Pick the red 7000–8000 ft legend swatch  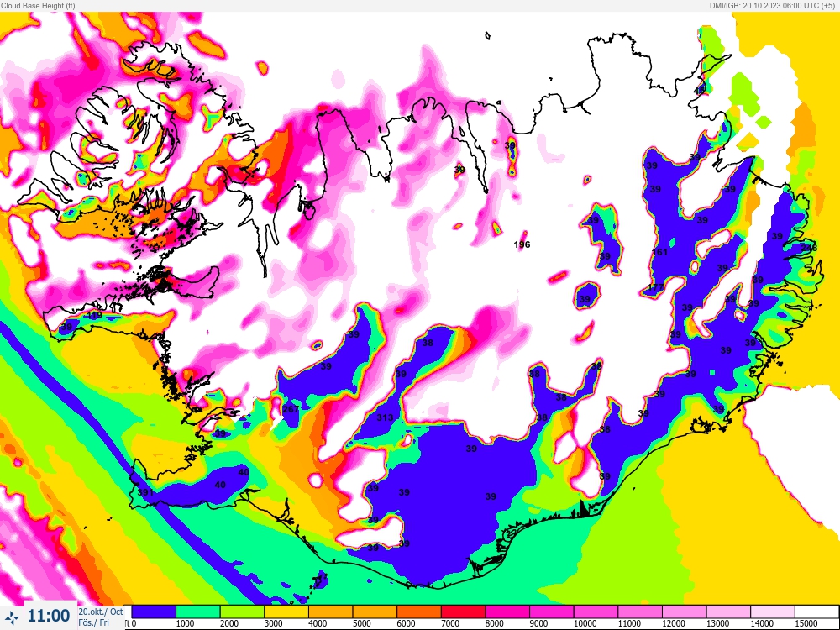[x=463, y=612]
